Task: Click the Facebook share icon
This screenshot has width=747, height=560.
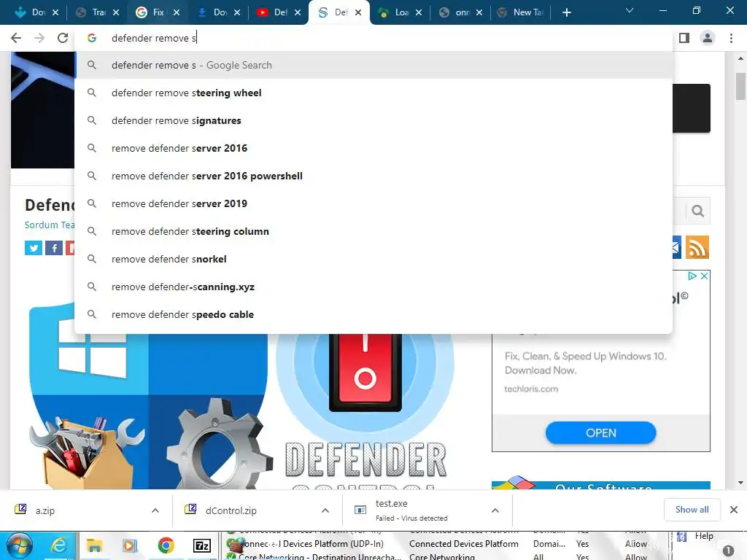Action: [x=54, y=248]
